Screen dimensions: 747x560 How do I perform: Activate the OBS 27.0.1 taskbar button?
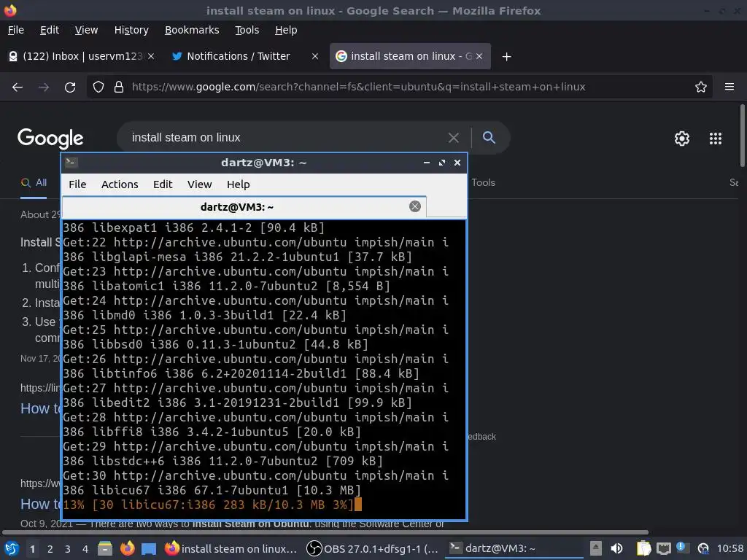pos(372,549)
